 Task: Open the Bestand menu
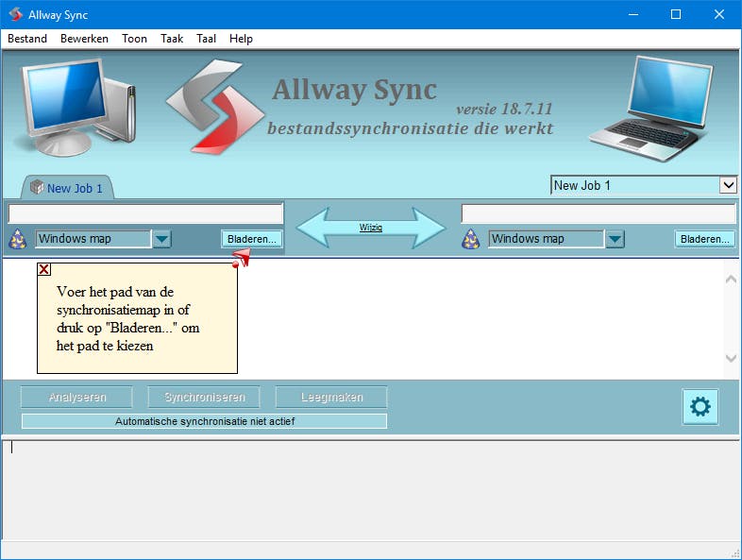click(27, 39)
